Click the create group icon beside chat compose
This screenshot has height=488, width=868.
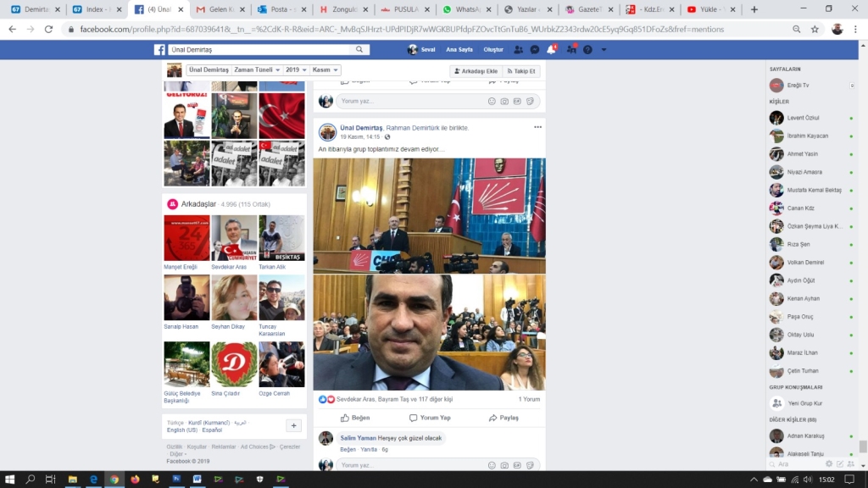tap(851, 464)
